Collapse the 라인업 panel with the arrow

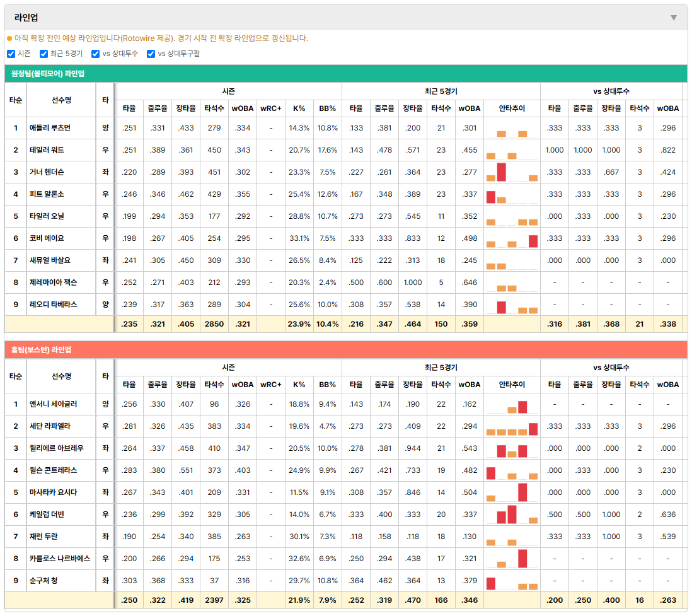[x=674, y=18]
